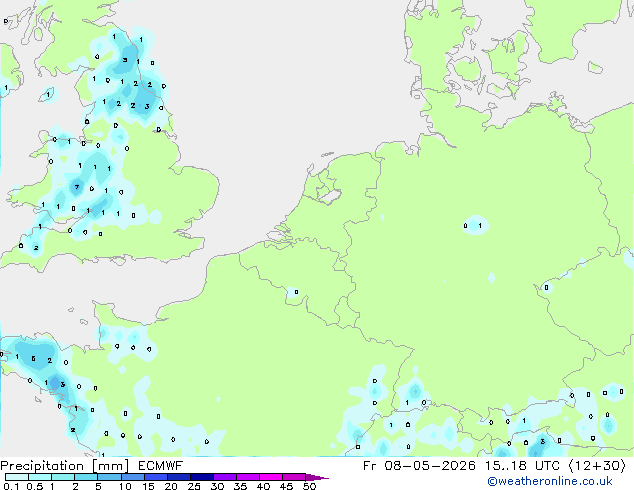Click the 2–5 mm legend color box
Viewport: 634px width, 490px height.
tap(86, 477)
